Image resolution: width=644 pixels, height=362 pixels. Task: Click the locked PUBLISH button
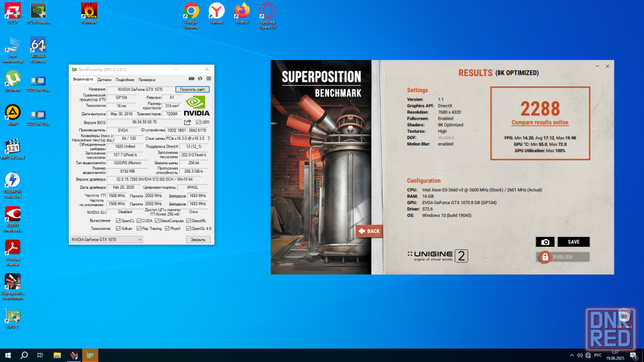(563, 257)
